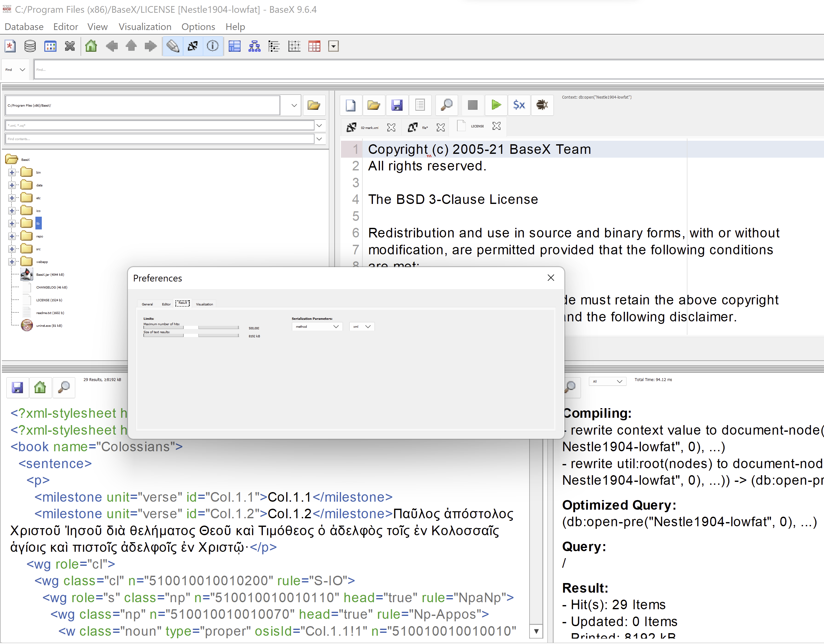
Task: Close the Preferences dialog
Action: click(551, 278)
